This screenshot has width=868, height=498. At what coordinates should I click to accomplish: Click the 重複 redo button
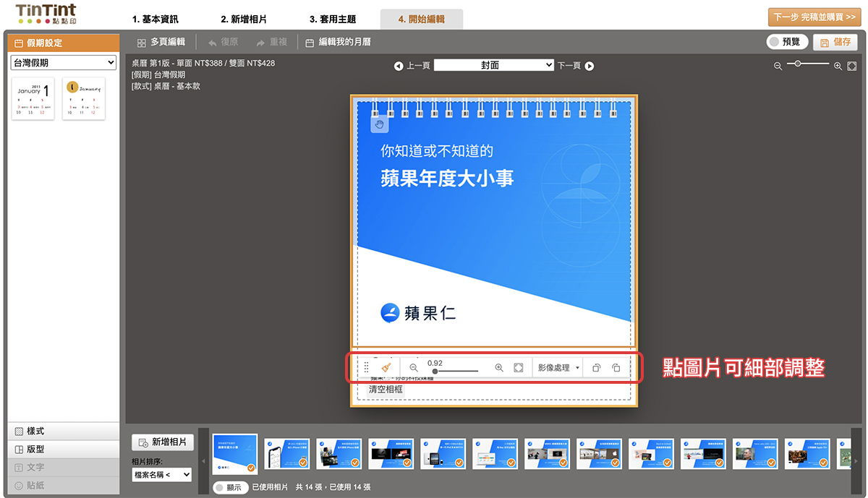[x=272, y=43]
